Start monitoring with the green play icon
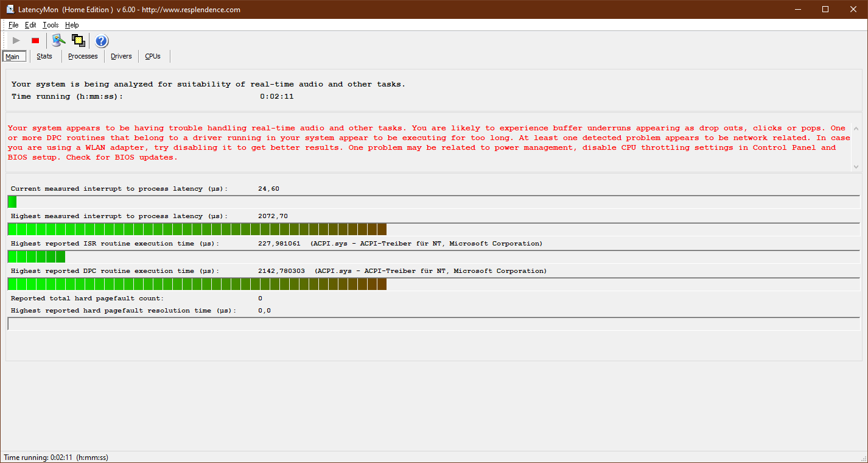Image resolution: width=868 pixels, height=463 pixels. (x=16, y=41)
